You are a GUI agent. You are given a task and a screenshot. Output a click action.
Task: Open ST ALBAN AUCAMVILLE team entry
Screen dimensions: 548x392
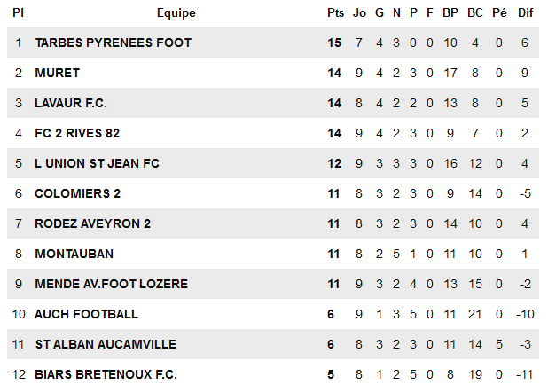106,344
